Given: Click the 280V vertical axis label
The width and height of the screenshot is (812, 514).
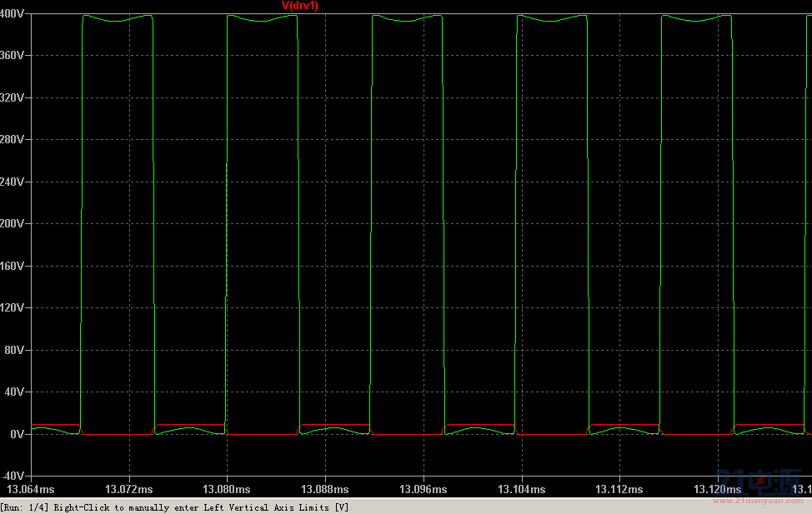Looking at the screenshot, I should pyautogui.click(x=12, y=139).
